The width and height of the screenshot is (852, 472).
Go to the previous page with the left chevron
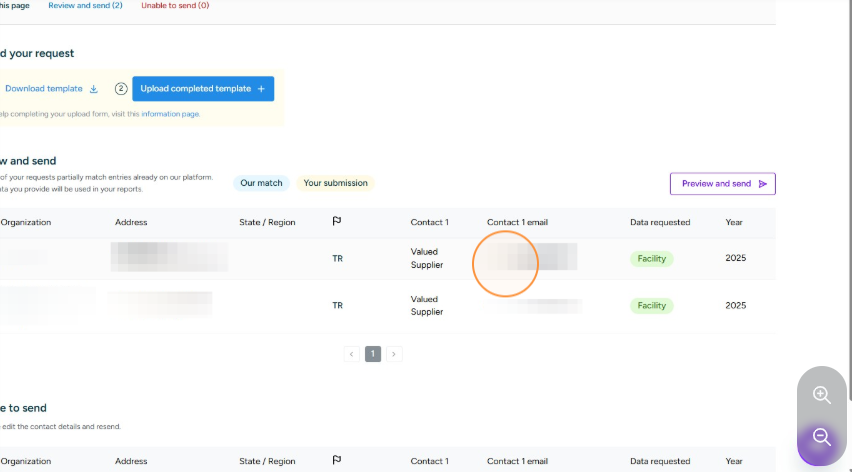click(x=352, y=354)
